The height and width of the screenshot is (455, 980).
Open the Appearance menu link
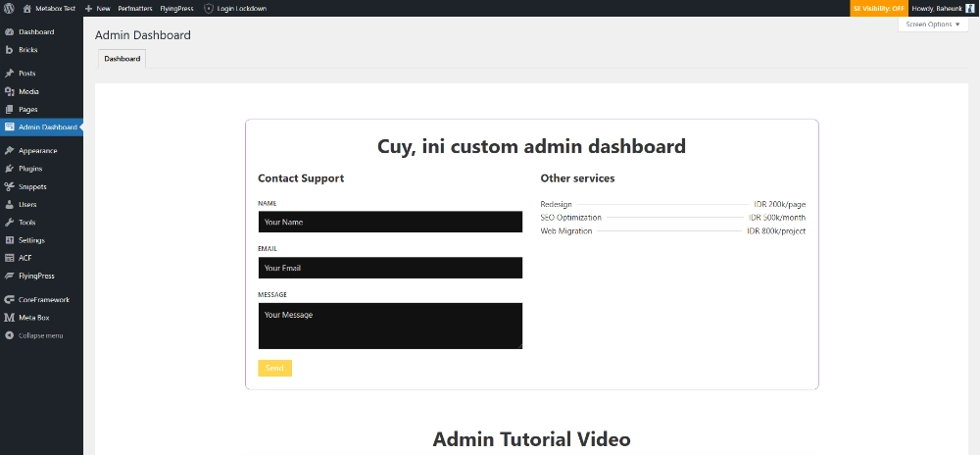(37, 151)
